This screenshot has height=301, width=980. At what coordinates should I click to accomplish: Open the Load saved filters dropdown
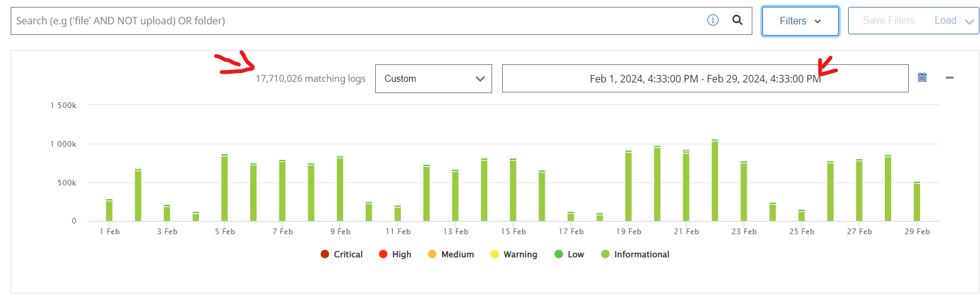point(953,21)
